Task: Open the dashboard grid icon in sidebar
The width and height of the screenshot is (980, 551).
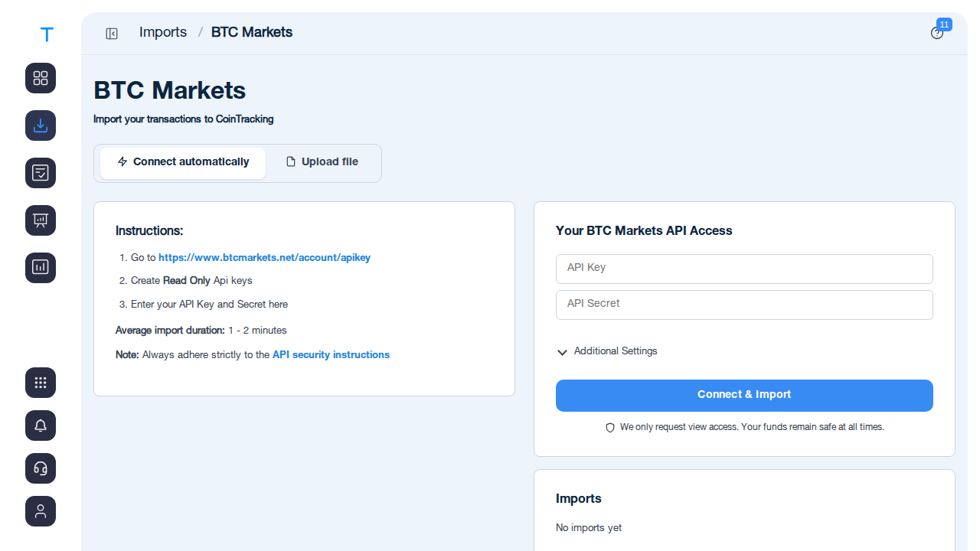Action: pos(41,78)
